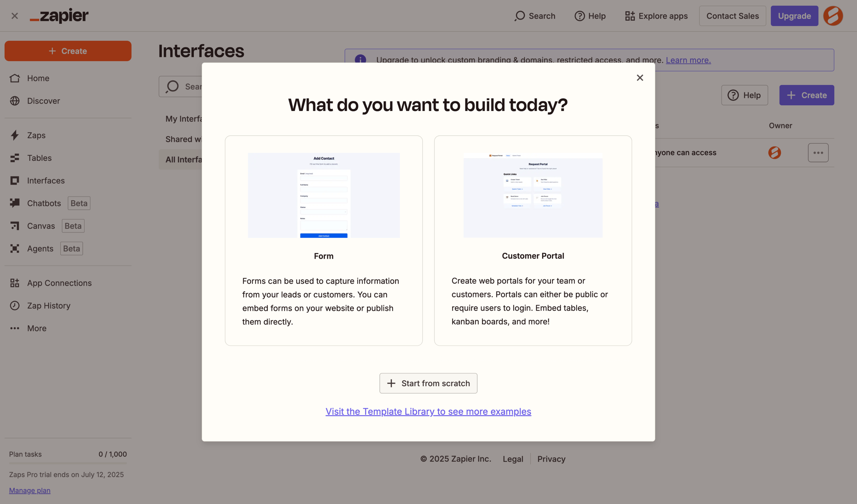Click the Plan tasks progress bar

click(68, 463)
